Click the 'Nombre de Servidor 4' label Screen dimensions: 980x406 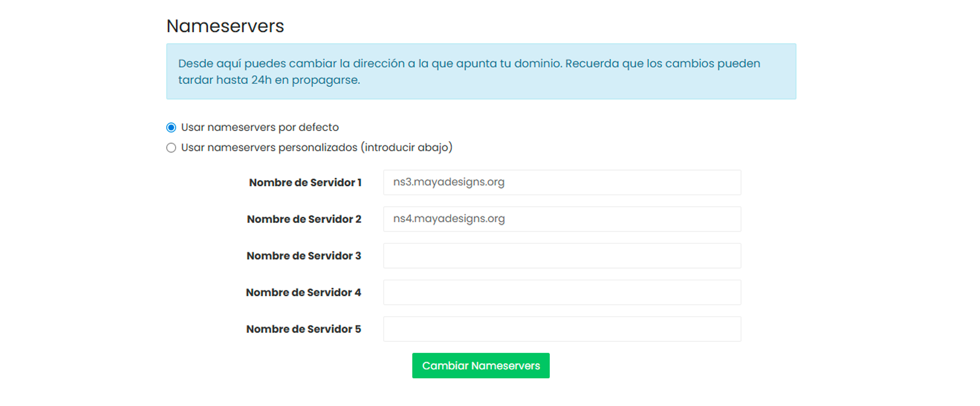tap(303, 293)
